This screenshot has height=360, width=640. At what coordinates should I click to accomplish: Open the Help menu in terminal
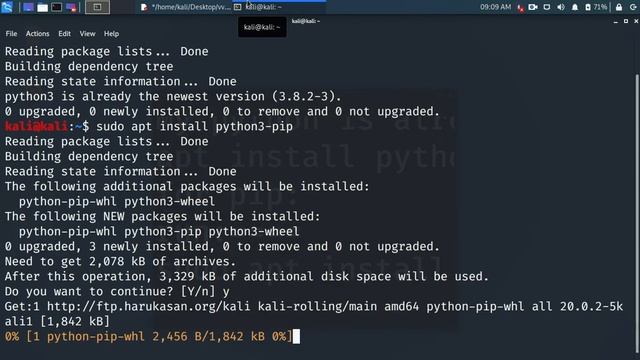click(x=111, y=33)
